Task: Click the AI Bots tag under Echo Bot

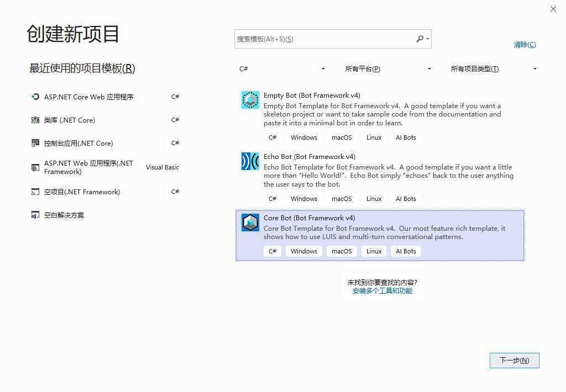Action: 406,199
